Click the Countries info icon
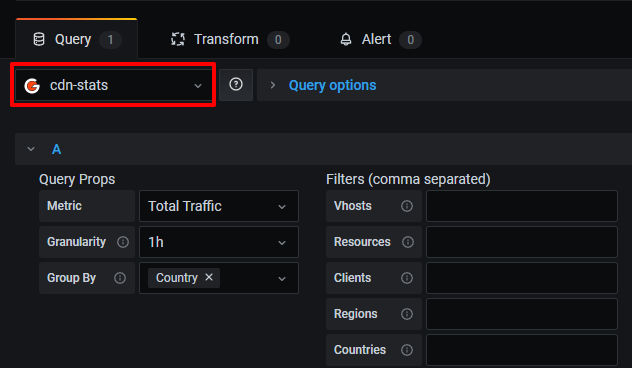The image size is (632, 368). [407, 349]
